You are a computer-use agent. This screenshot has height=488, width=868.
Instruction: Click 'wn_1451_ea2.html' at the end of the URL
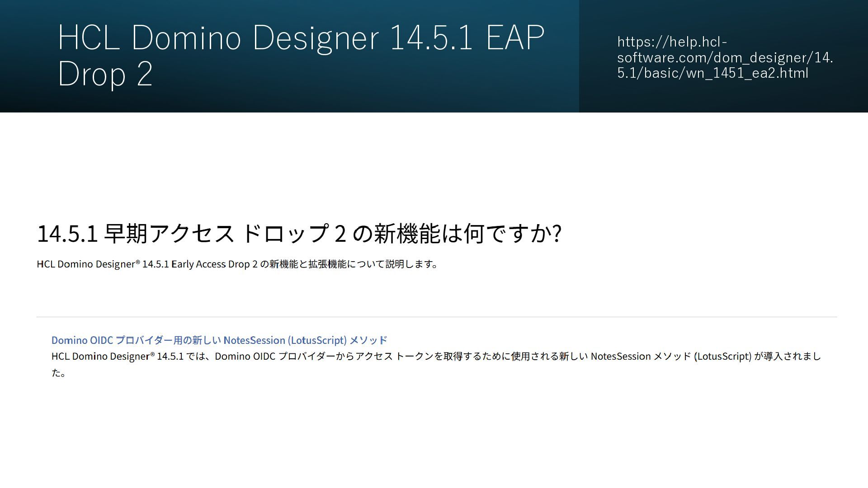(x=747, y=73)
